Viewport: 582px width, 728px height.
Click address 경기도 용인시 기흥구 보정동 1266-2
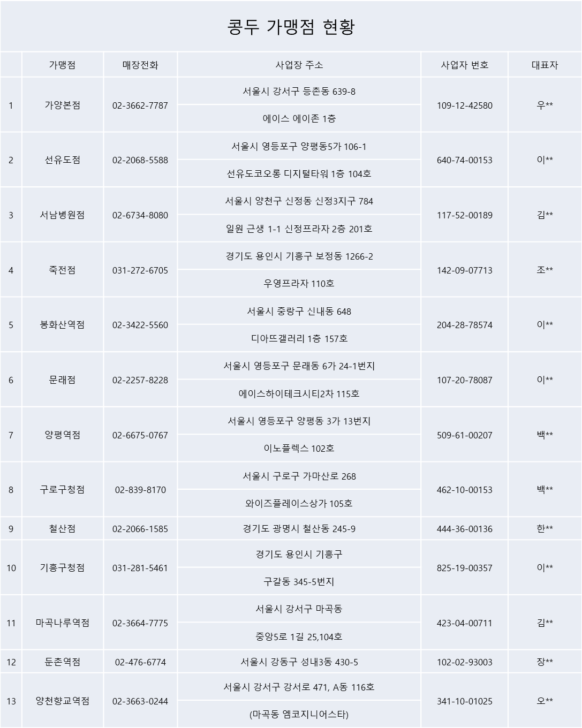pyautogui.click(x=299, y=256)
